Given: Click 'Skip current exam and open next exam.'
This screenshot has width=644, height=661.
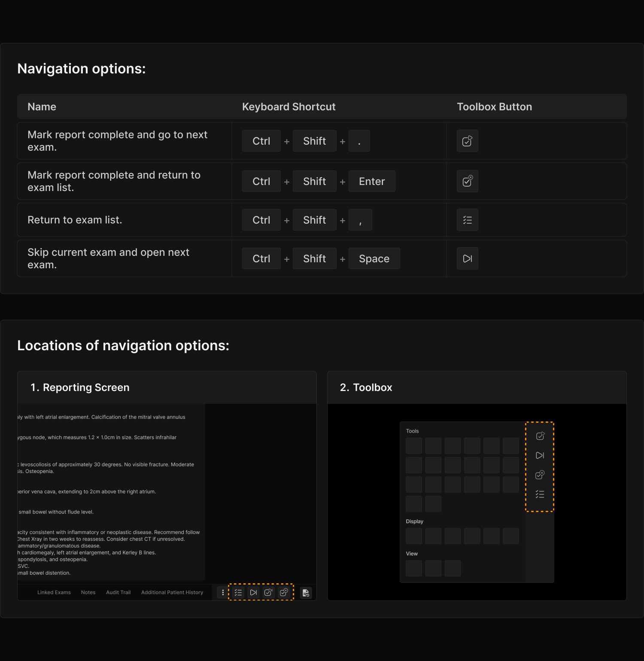Looking at the screenshot, I should [108, 258].
